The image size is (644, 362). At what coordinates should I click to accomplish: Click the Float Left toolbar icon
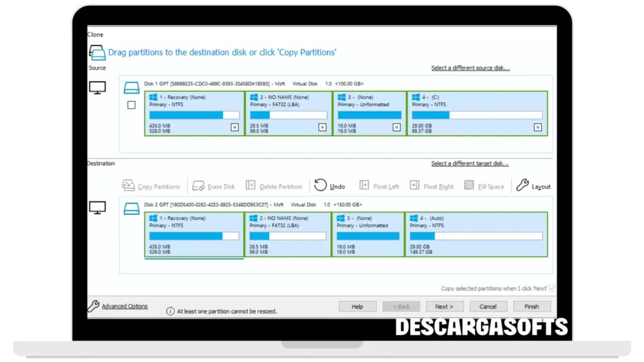point(364,185)
